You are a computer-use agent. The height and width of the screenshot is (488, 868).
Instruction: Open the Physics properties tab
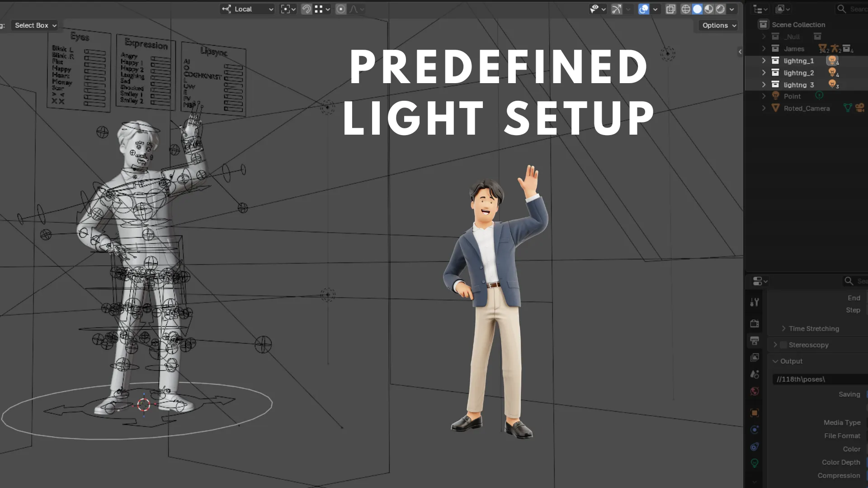pyautogui.click(x=755, y=429)
